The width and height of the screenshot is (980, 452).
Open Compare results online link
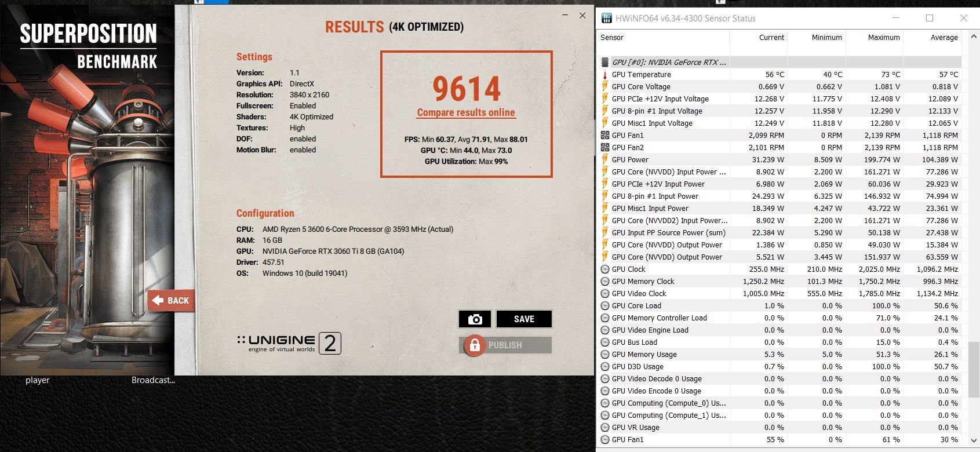pos(466,112)
